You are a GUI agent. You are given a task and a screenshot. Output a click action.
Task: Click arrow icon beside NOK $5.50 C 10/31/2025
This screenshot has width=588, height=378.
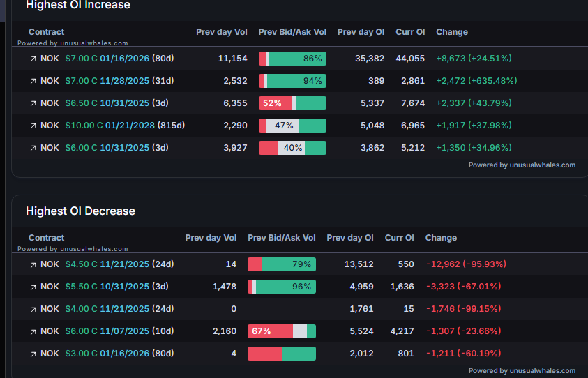point(33,287)
